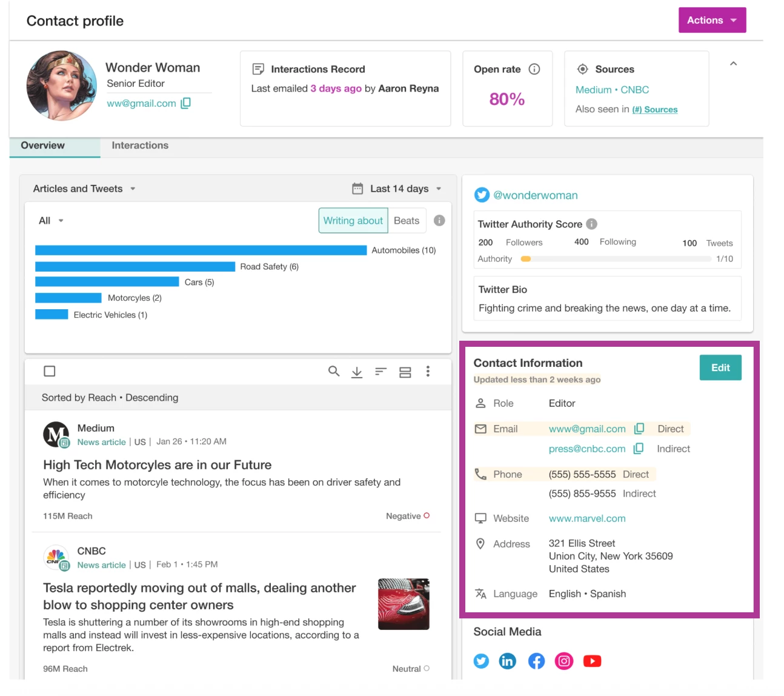784x696 pixels.
Task: Select the Road Safety (6) bar
Action: (135, 266)
